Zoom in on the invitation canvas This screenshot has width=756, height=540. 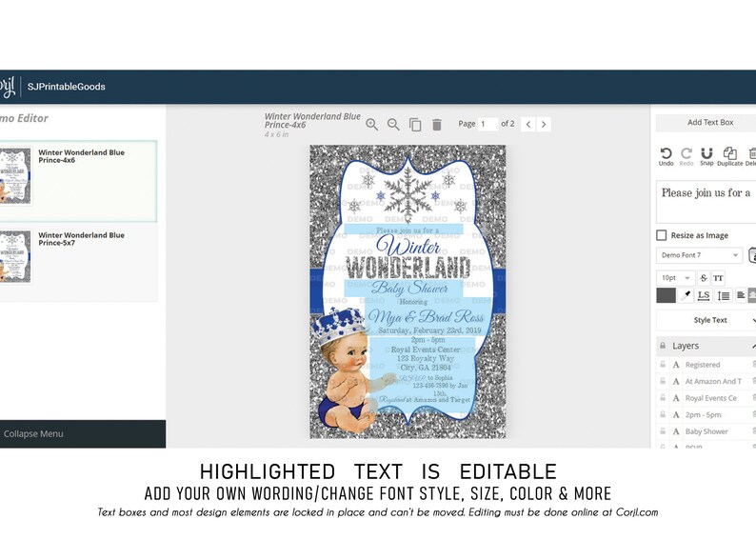(x=371, y=125)
